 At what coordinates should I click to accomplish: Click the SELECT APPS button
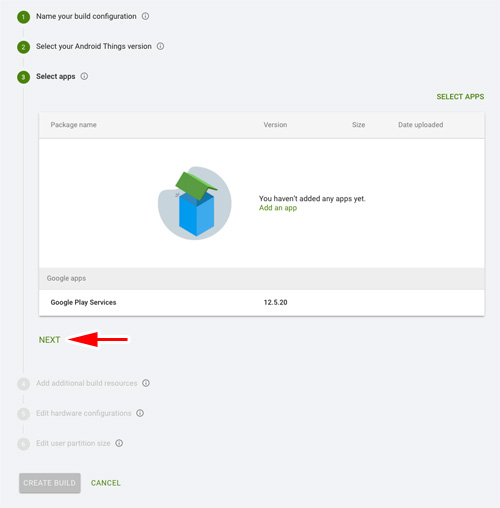(x=460, y=97)
